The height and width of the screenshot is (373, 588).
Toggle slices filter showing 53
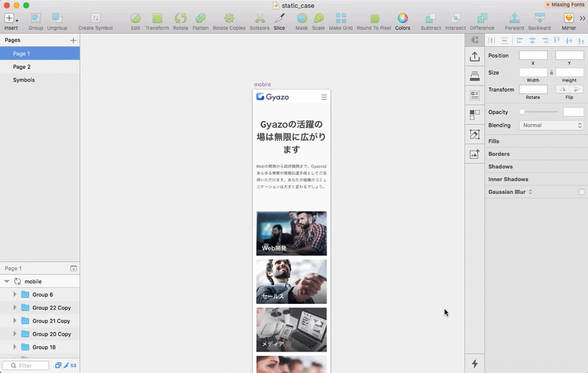70,365
